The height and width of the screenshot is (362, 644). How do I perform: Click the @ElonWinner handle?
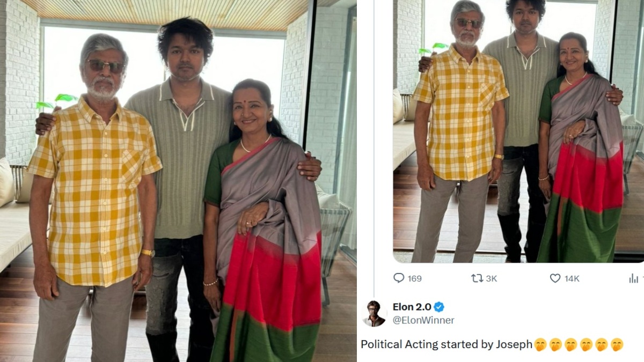click(423, 320)
